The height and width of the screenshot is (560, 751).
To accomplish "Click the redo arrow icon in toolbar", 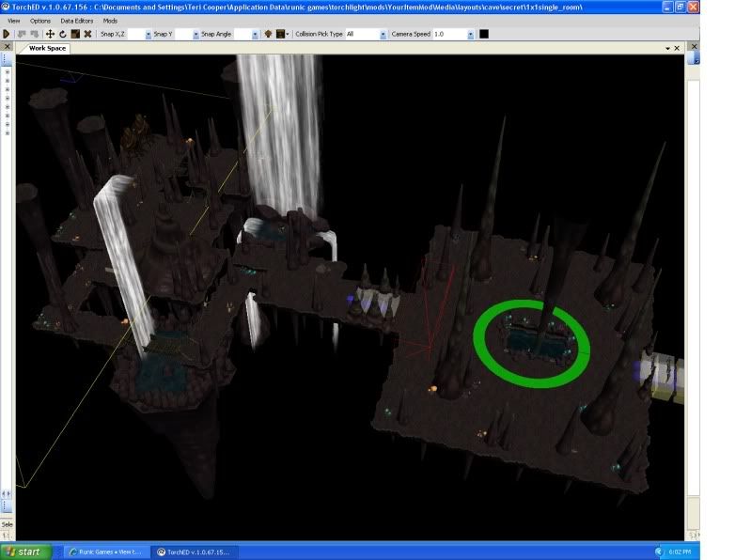I will tap(35, 34).
